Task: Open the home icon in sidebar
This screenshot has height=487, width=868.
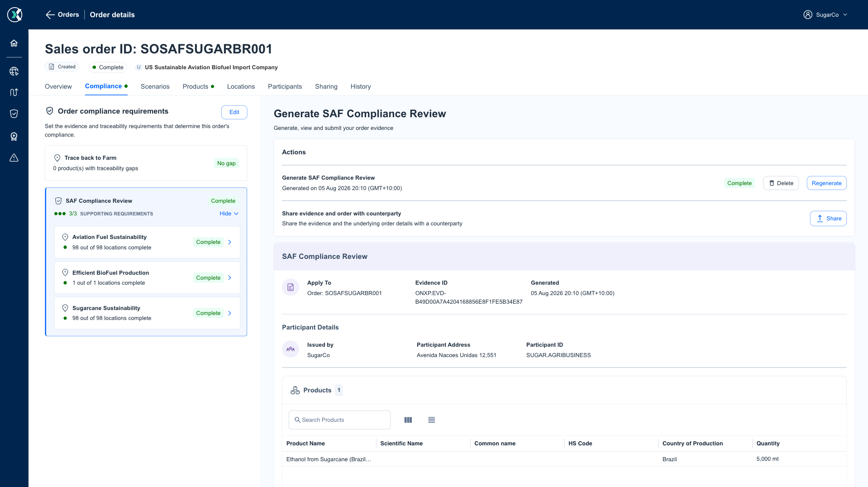Action: click(x=14, y=43)
